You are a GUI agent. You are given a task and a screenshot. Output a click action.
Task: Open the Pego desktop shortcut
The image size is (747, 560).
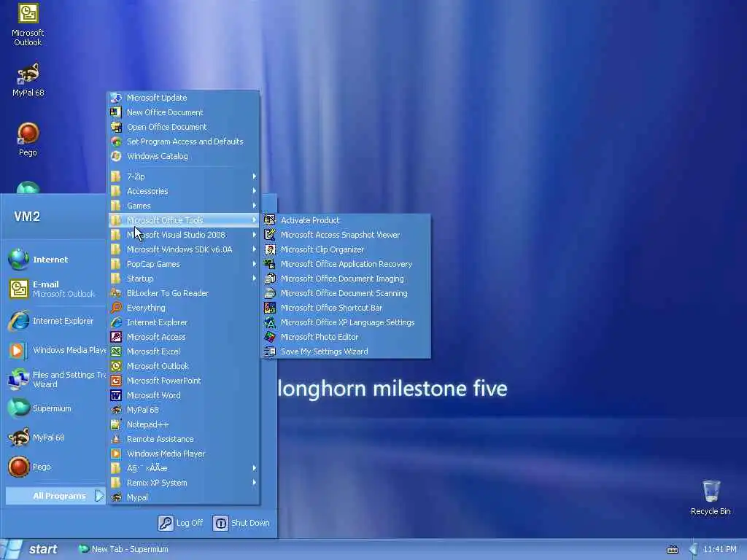pos(28,139)
